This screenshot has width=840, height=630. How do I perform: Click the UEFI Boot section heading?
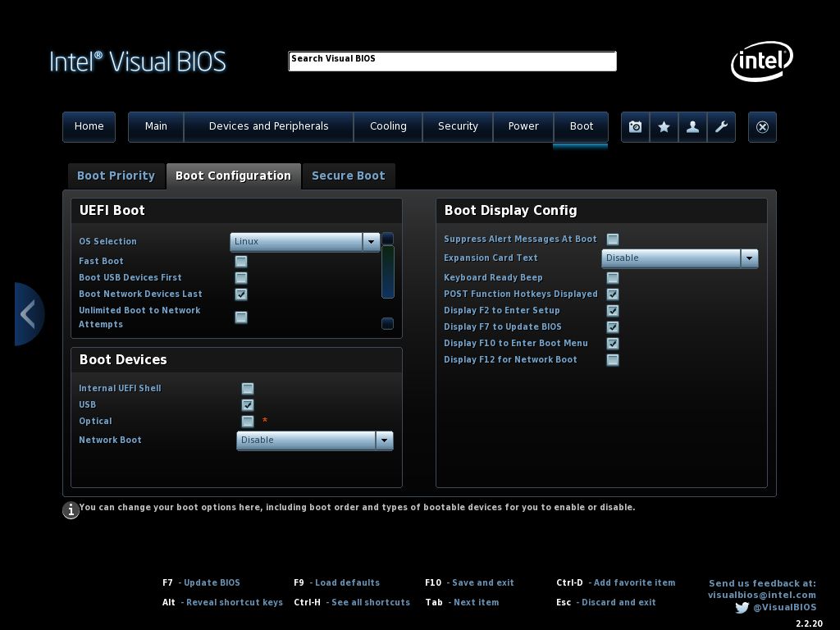click(x=112, y=211)
